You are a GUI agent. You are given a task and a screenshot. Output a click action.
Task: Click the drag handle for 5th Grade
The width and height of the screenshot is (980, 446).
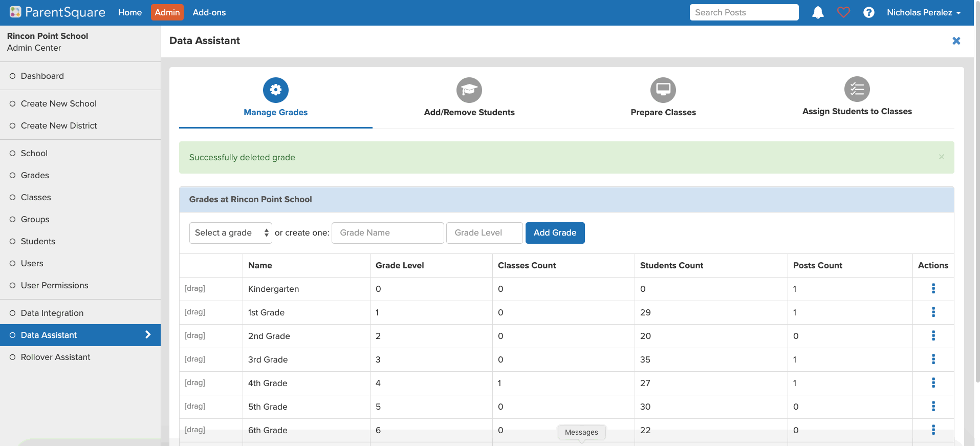pyautogui.click(x=194, y=406)
